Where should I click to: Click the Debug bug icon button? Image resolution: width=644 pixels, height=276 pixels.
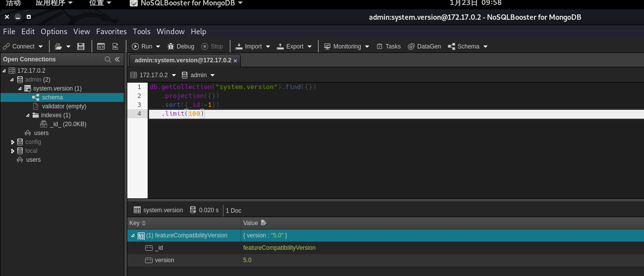(181, 46)
